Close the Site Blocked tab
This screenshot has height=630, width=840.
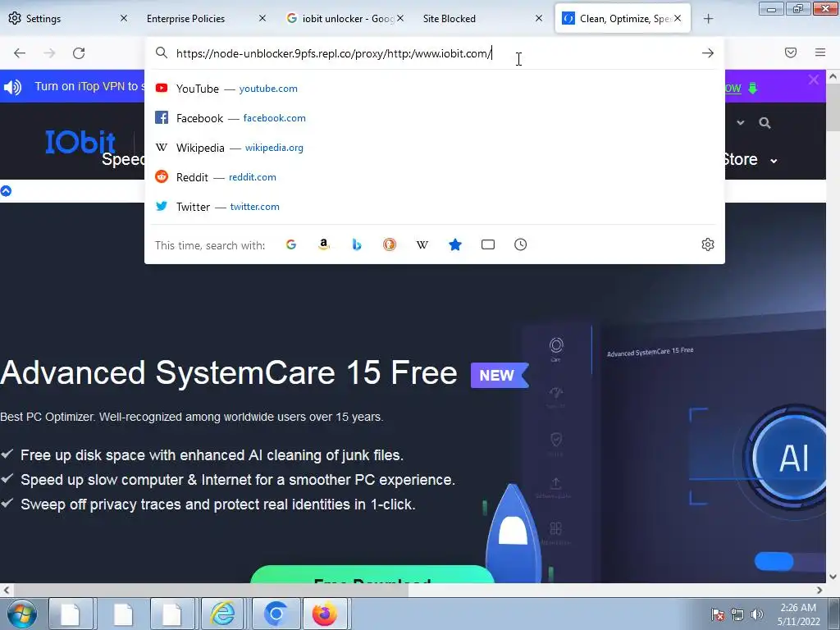[539, 18]
